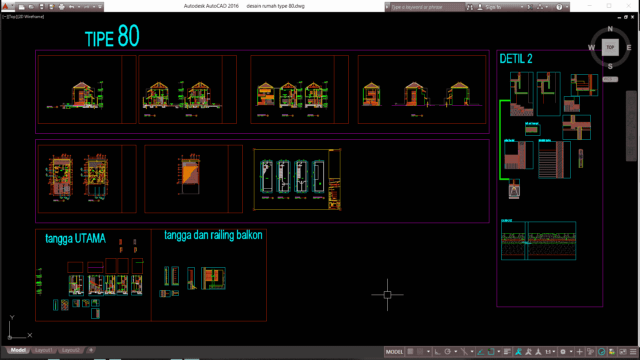This screenshot has width=640, height=360.
Task: Select the 'tangga UTAMA' label text
Action: click(75, 239)
